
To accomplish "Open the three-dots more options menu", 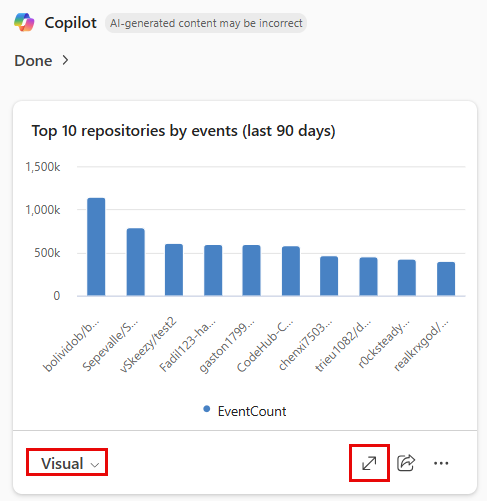I will click(441, 463).
